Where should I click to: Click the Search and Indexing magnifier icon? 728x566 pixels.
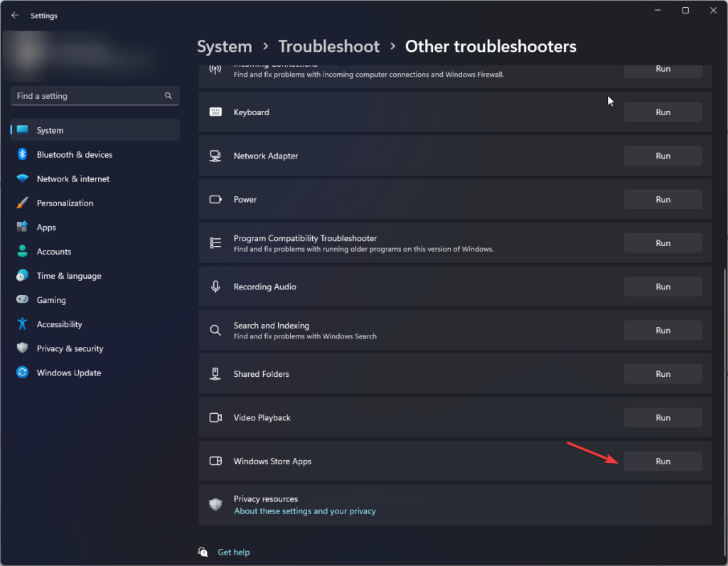[x=215, y=330]
